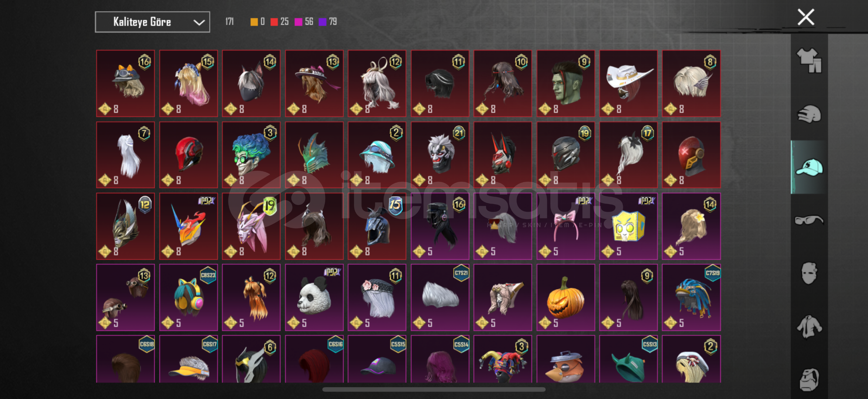This screenshot has width=868, height=399.
Task: Filter by the red quality swatch showing 25
Action: [x=274, y=22]
